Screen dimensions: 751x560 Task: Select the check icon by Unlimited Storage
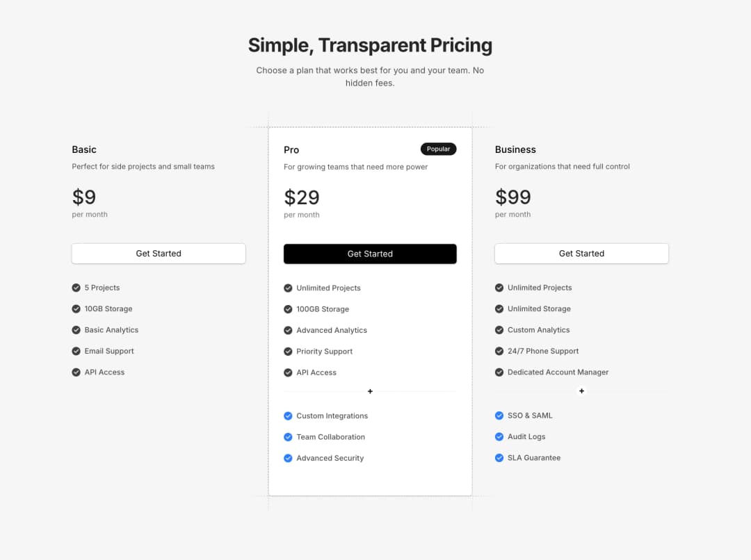point(499,308)
